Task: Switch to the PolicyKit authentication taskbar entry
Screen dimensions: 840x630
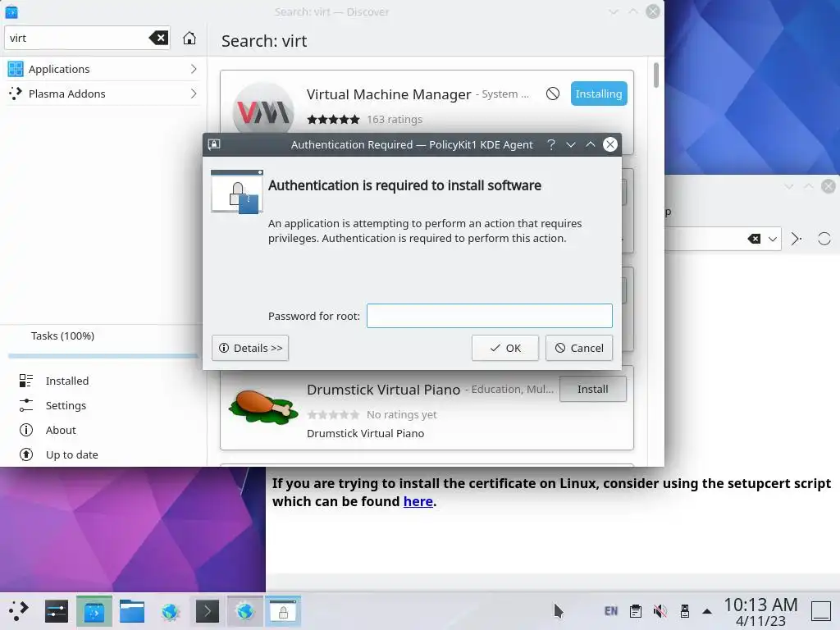Action: coord(283,610)
